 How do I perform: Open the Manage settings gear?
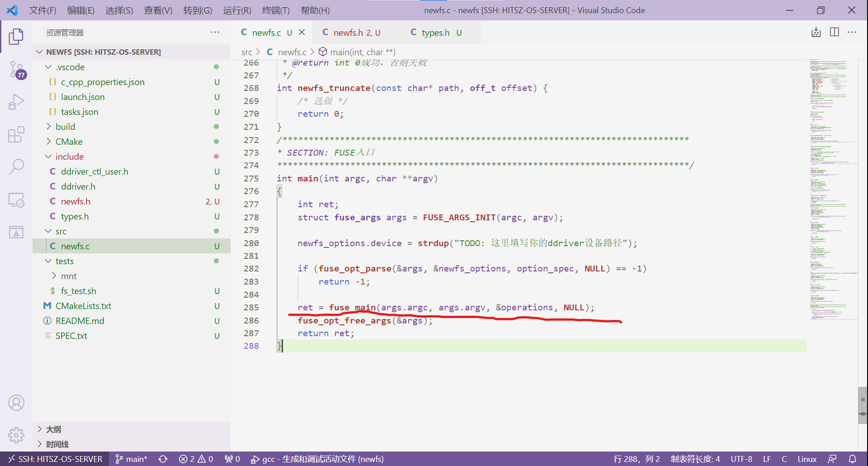(x=16, y=435)
